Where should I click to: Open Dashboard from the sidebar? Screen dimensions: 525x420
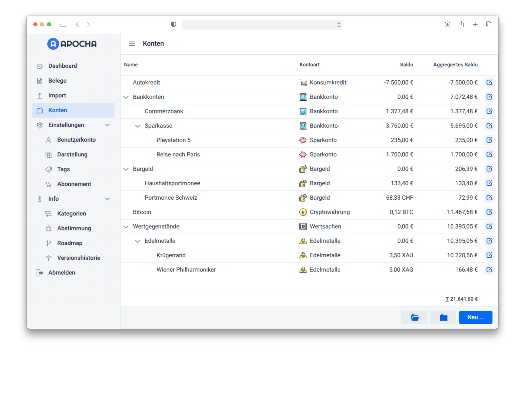[73, 66]
